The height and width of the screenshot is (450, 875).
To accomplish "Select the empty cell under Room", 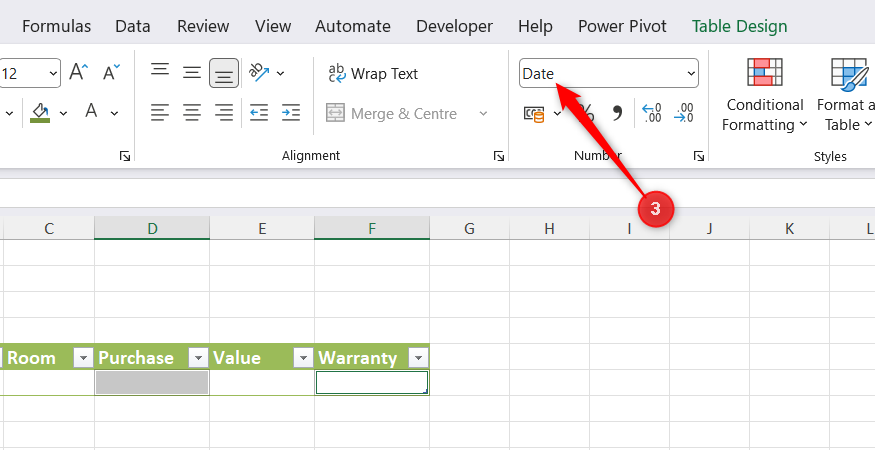I will [49, 382].
